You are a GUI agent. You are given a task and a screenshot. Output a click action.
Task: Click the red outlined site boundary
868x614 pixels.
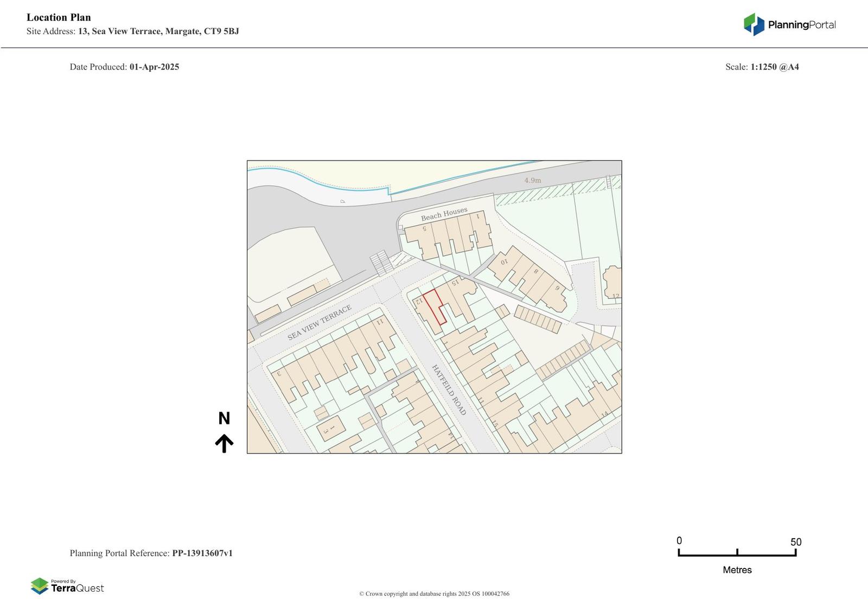point(435,307)
